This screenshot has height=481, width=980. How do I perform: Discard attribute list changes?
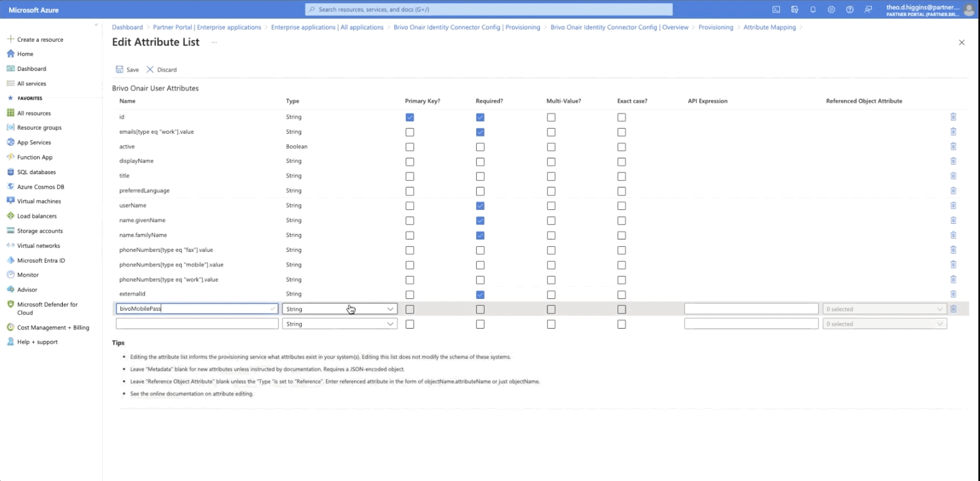coord(162,69)
